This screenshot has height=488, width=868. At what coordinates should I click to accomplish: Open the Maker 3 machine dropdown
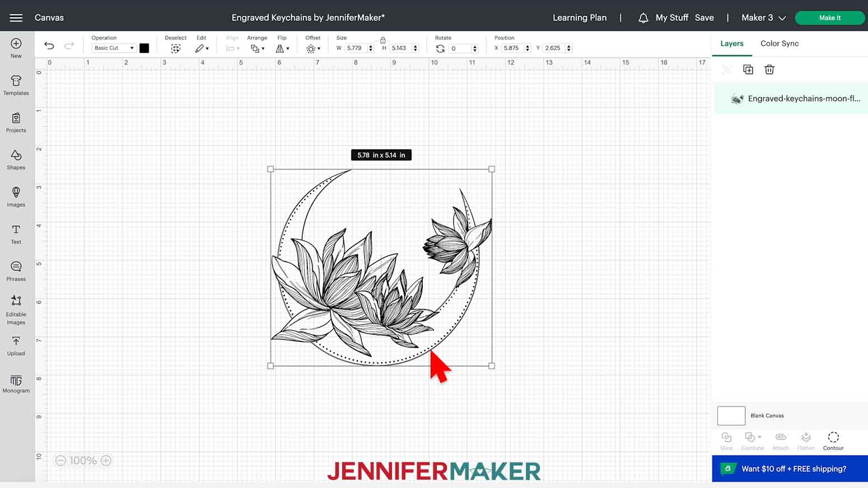(764, 18)
